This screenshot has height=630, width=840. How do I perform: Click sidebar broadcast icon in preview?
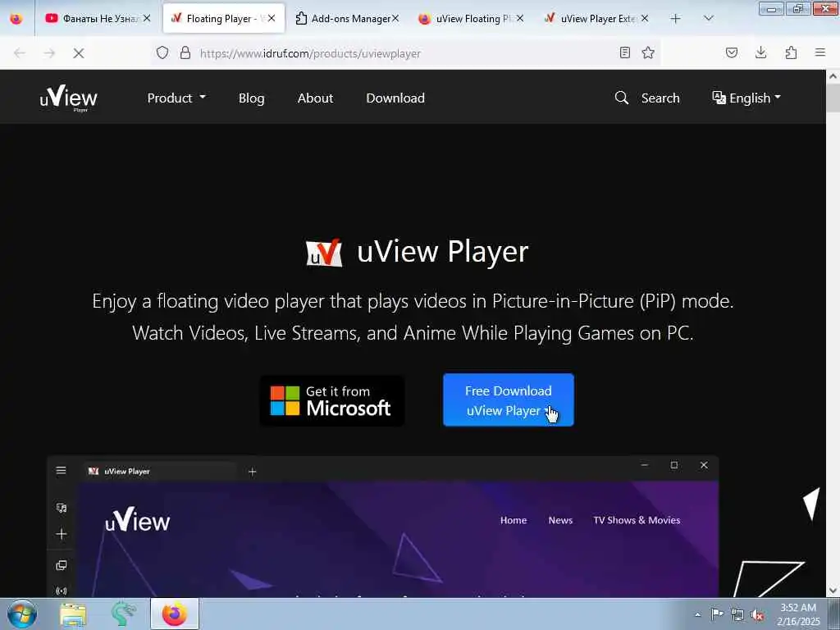click(62, 591)
